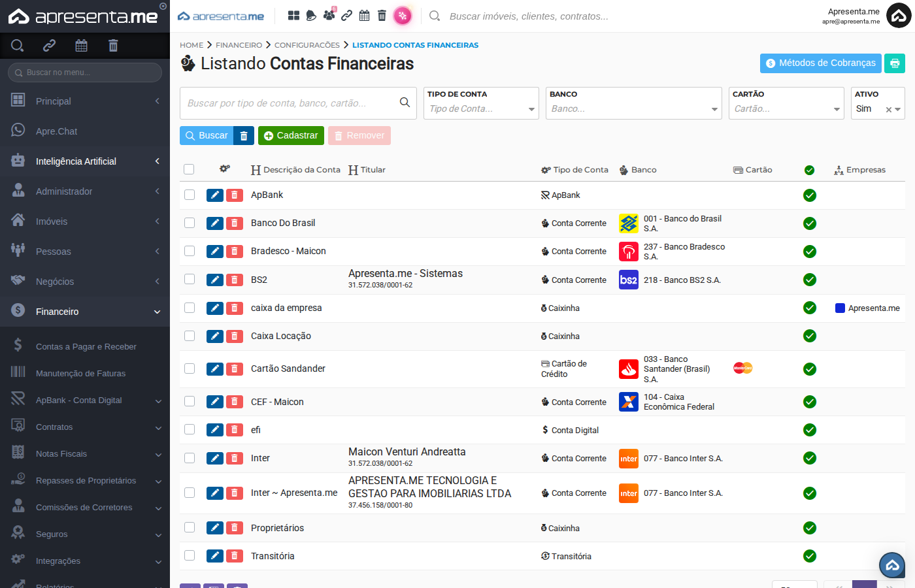Check the Bradesco - Maicon row checkbox
The height and width of the screenshot is (588, 915).
click(190, 251)
